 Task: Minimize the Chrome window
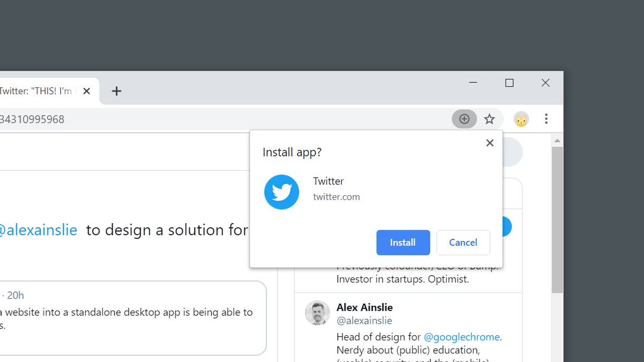pyautogui.click(x=473, y=83)
